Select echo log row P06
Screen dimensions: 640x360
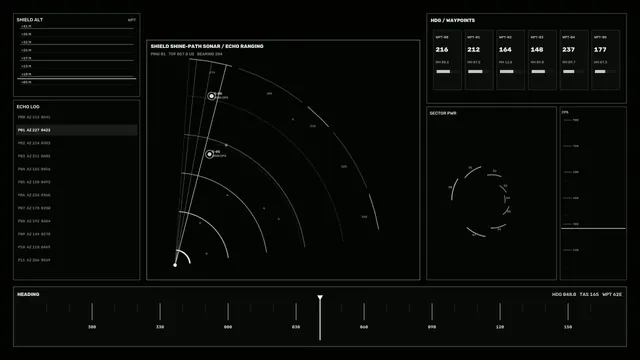click(x=77, y=195)
